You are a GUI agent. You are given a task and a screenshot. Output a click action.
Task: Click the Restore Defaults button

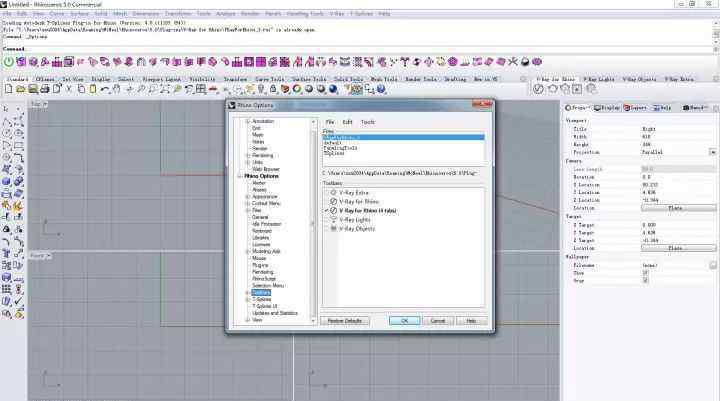pyautogui.click(x=345, y=321)
